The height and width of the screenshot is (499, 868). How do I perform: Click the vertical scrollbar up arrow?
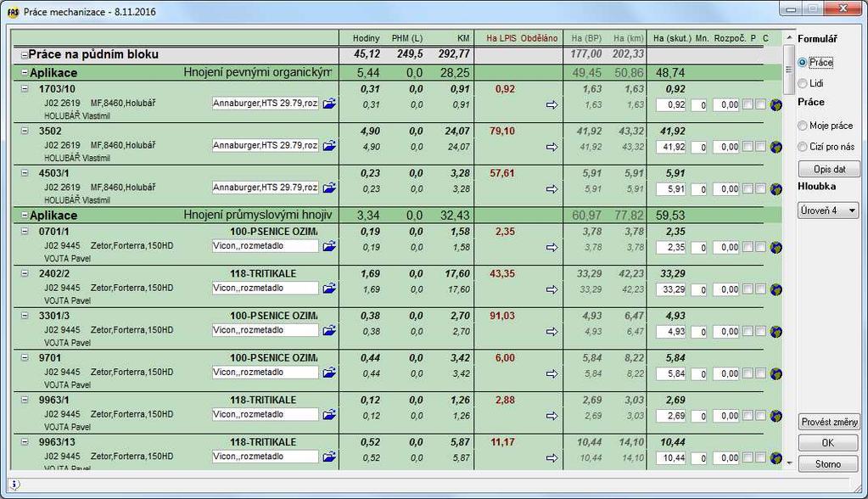[789, 38]
